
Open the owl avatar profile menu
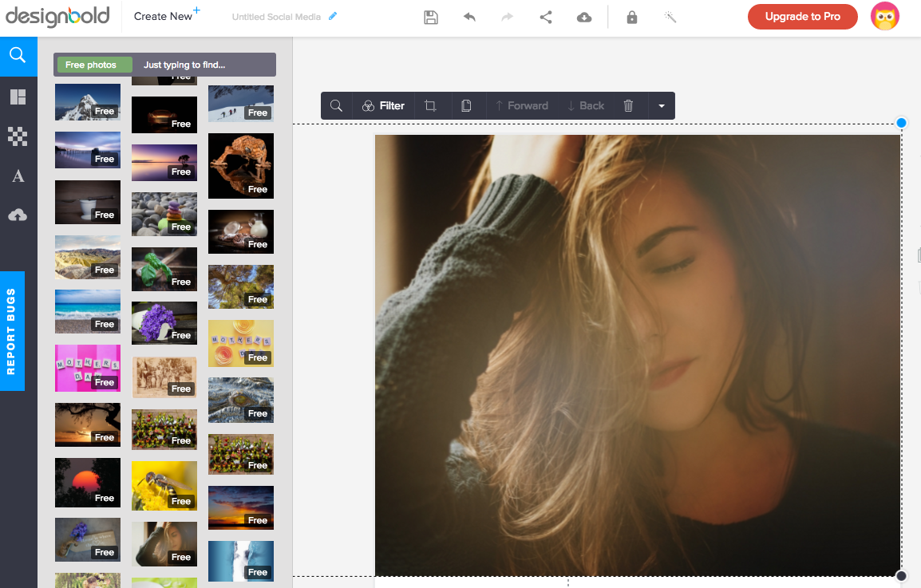pyautogui.click(x=885, y=17)
